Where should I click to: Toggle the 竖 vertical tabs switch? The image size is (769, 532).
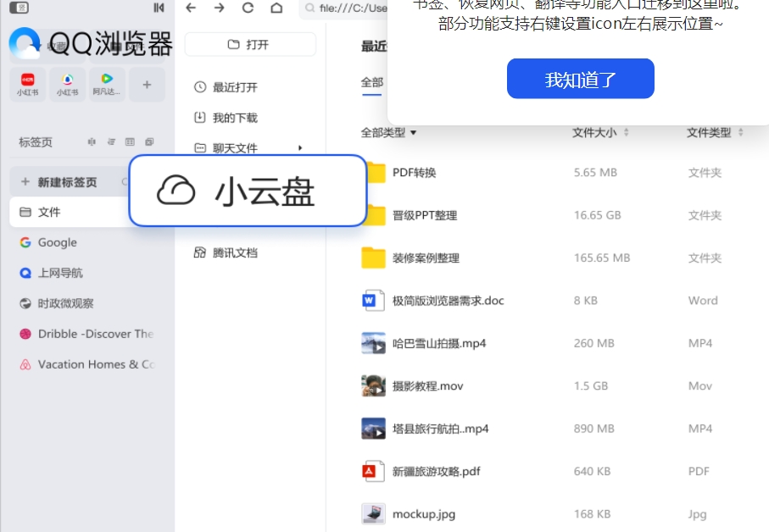click(x=20, y=8)
